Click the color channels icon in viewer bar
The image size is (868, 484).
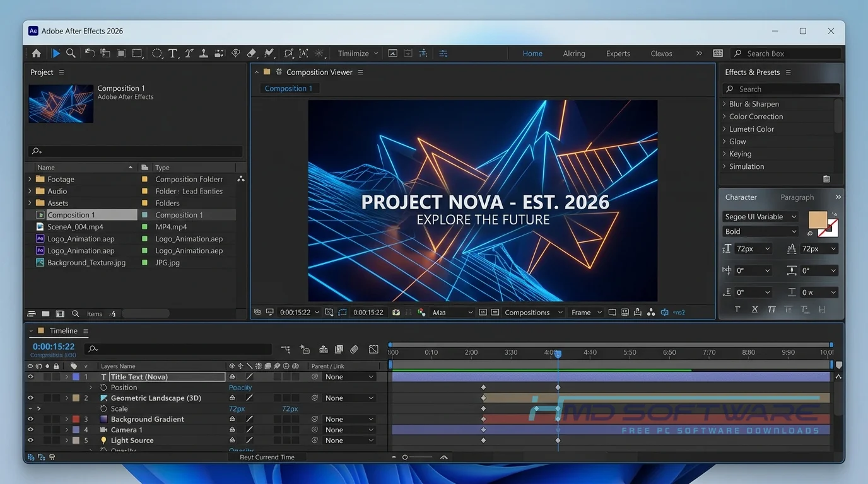(x=421, y=312)
